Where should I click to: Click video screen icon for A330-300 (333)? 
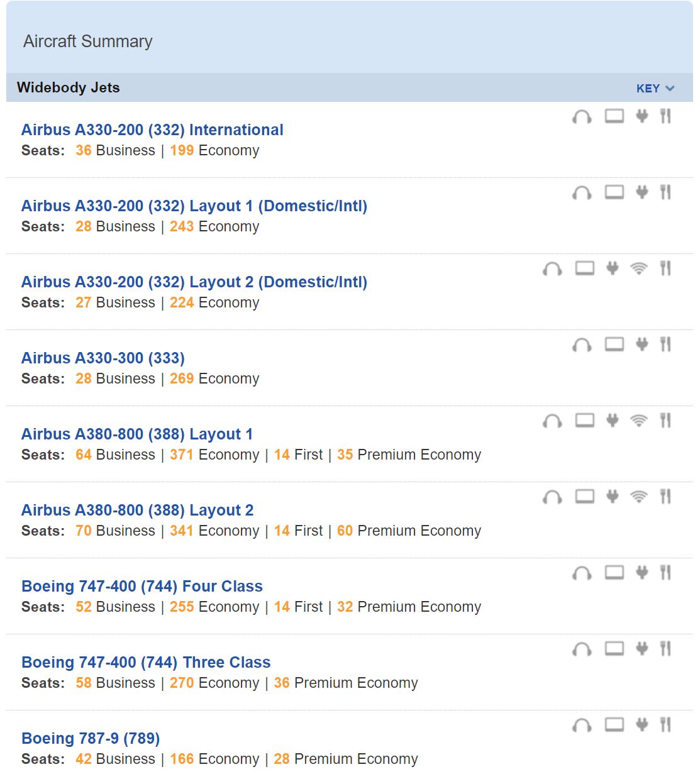click(614, 345)
